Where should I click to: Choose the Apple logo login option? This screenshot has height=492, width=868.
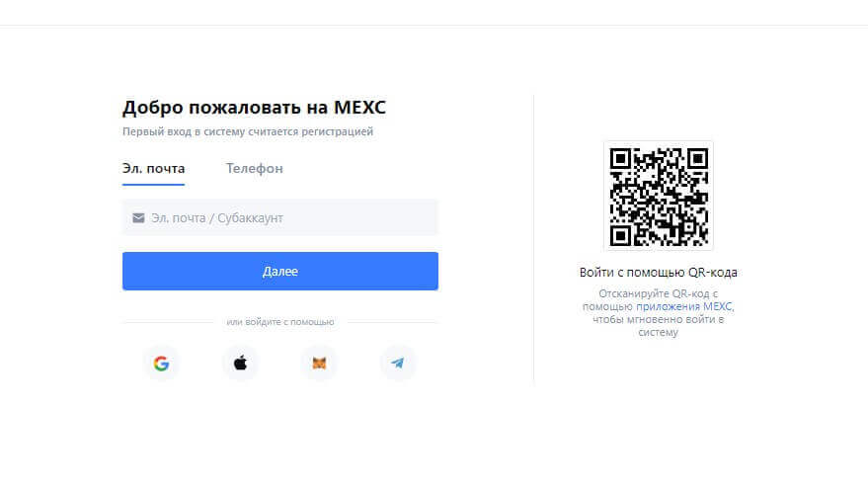point(240,364)
